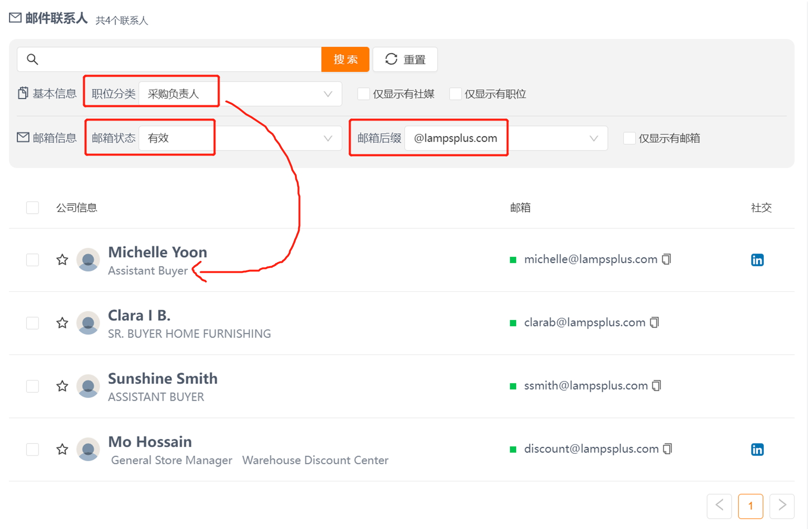
Task: Open Sunshine Smith contact name
Action: click(x=163, y=379)
